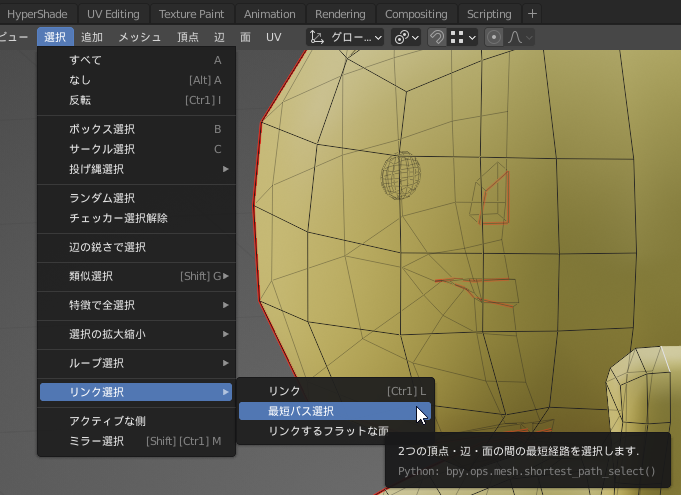Screen dimensions: 681x495
Task: Open the 追加 menu in header
Action: (x=91, y=37)
